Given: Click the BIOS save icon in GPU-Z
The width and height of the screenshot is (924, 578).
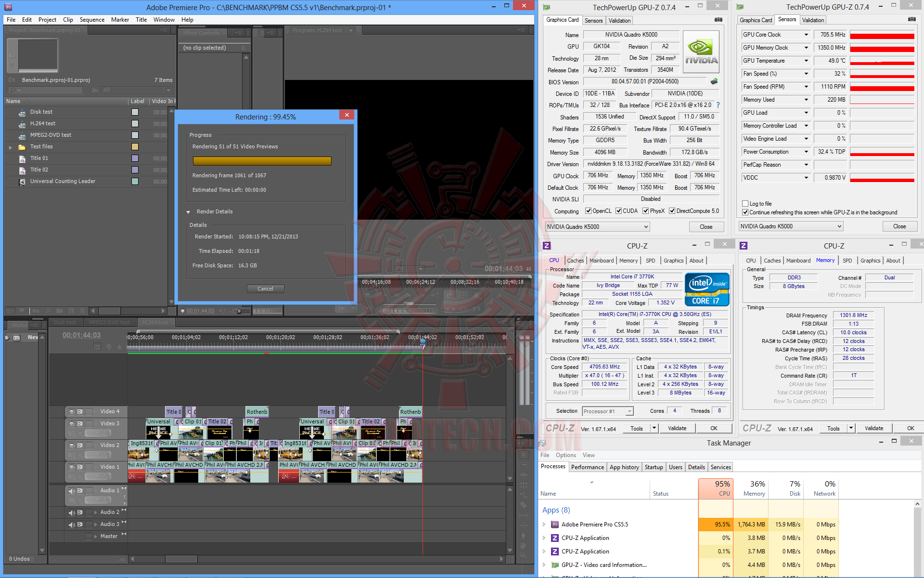Looking at the screenshot, I should (714, 81).
